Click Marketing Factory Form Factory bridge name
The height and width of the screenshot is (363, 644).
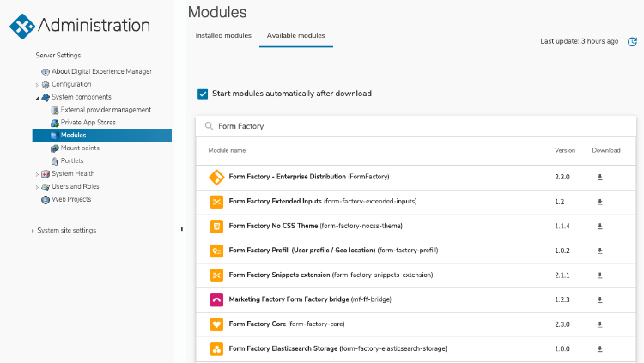coord(289,299)
